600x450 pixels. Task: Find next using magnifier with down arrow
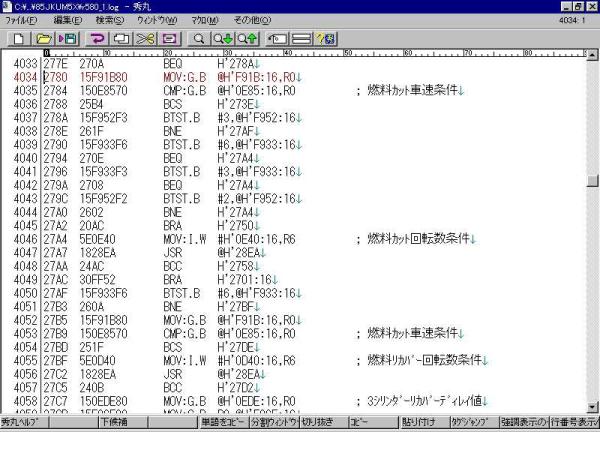223,39
